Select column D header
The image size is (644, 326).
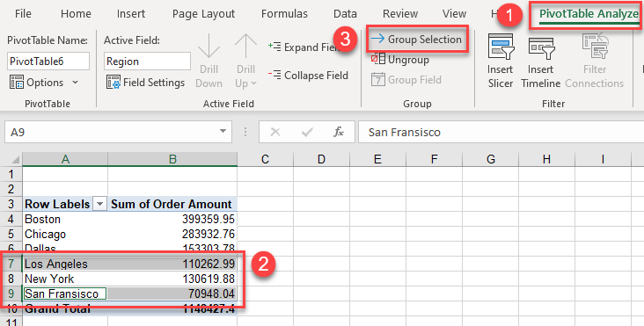coord(322,159)
